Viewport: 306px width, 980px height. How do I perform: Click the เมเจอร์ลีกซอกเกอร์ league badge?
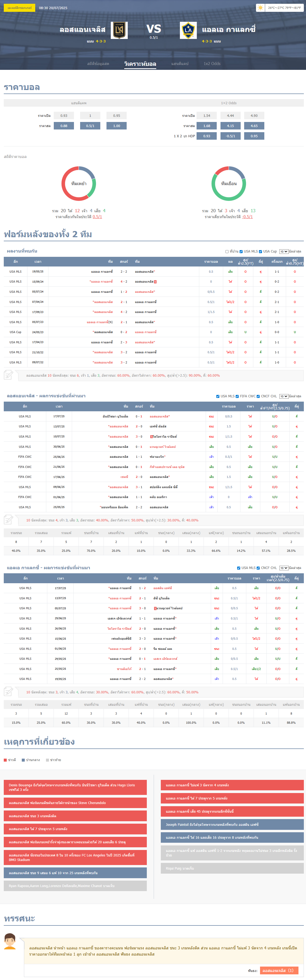coord(19,8)
